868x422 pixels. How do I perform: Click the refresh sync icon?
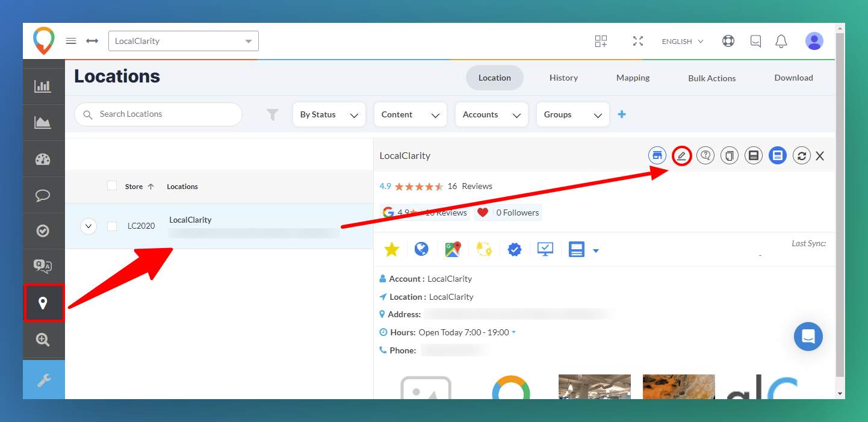(802, 156)
